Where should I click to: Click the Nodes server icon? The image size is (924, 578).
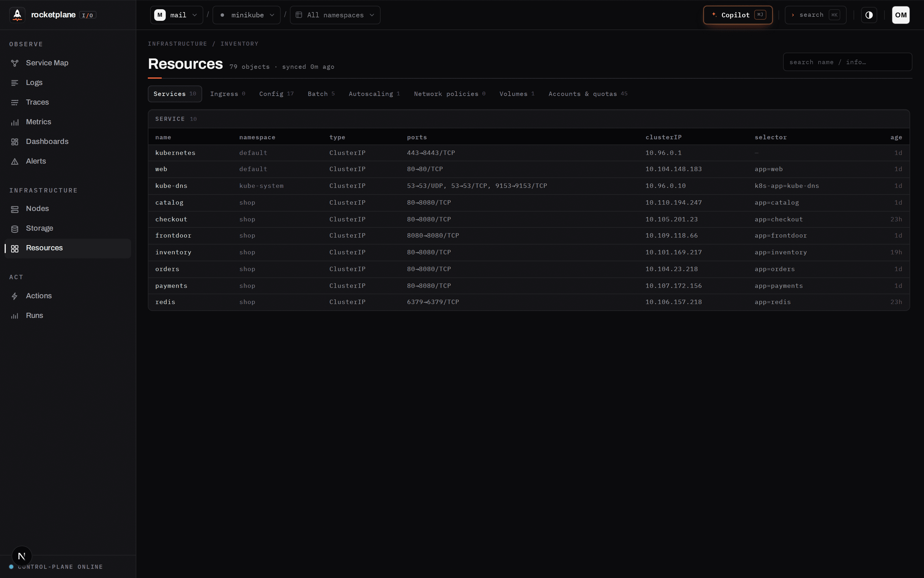14,209
